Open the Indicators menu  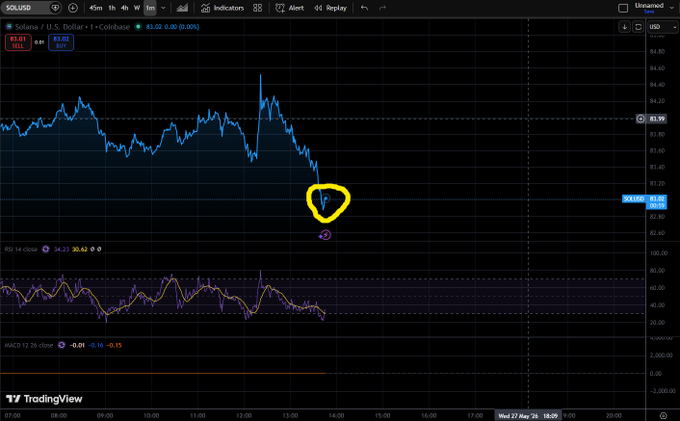[x=222, y=8]
